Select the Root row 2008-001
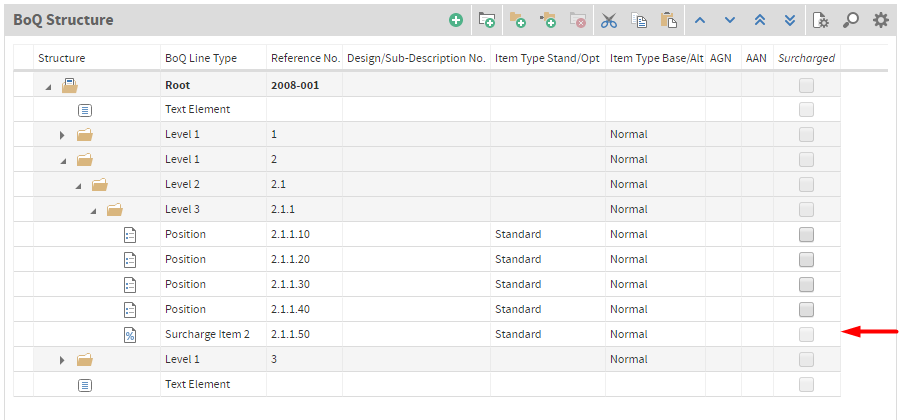Screen dimensions: 900x420 pos(427,85)
